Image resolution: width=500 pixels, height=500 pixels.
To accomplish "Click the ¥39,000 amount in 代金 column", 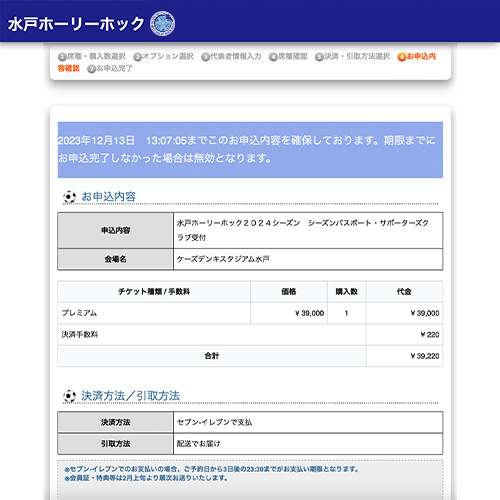I will click(404, 313).
